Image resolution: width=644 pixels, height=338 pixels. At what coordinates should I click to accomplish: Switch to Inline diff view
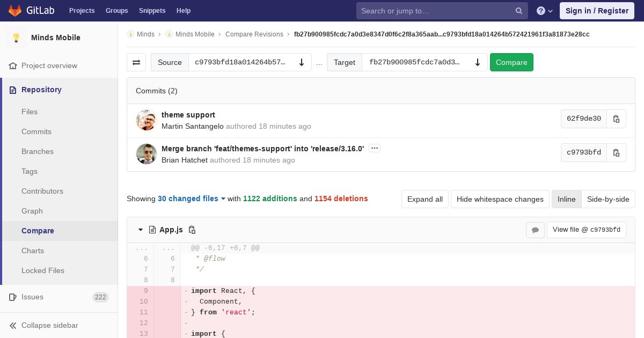pyautogui.click(x=566, y=199)
